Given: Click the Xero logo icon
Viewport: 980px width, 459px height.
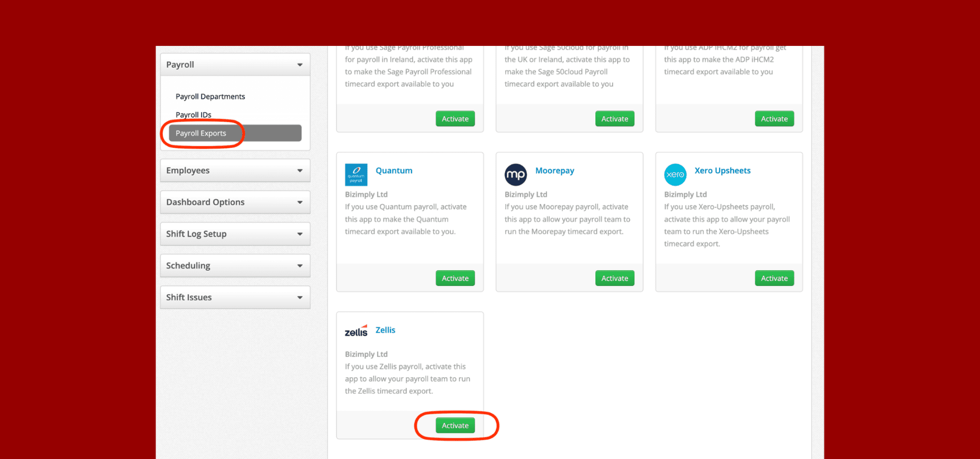Looking at the screenshot, I should pyautogui.click(x=675, y=175).
